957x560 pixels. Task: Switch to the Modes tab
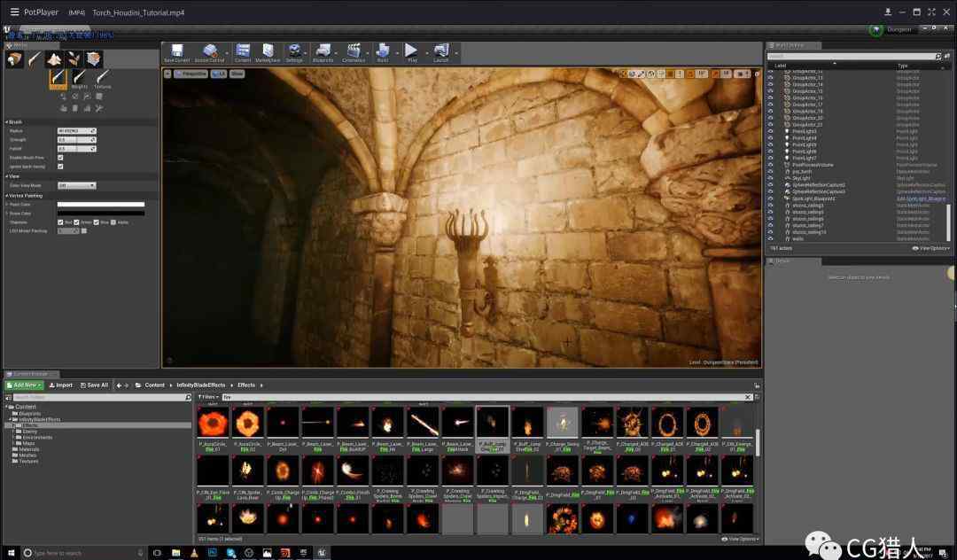[x=32, y=46]
